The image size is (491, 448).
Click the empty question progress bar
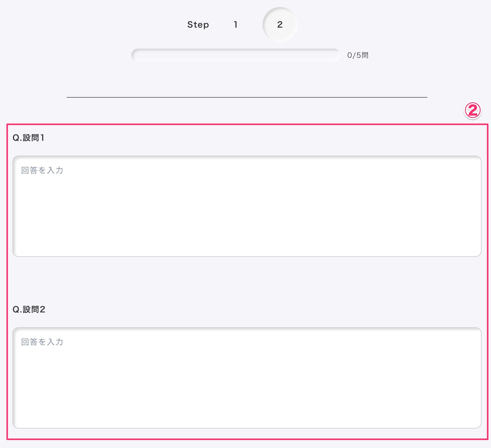point(236,55)
